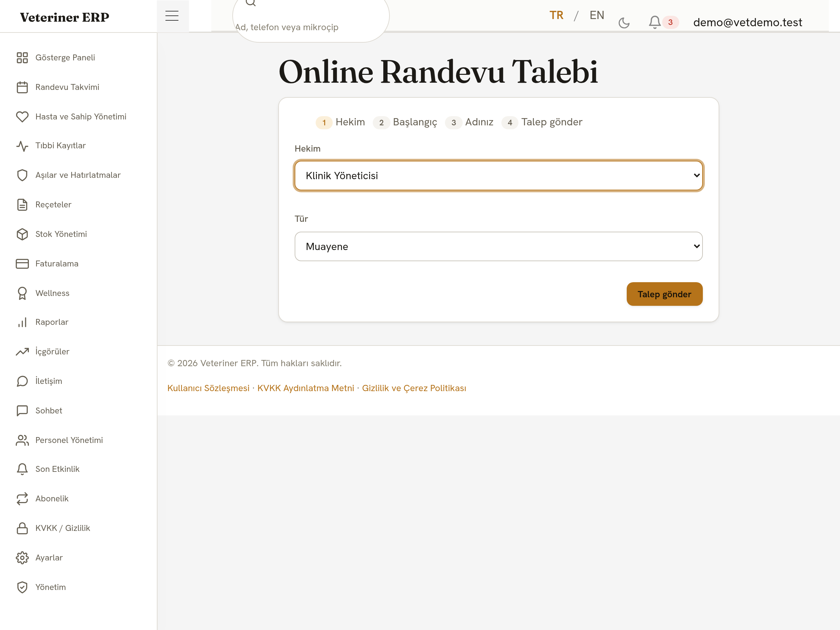
Task: Click the notification bell in the top bar
Action: click(655, 22)
